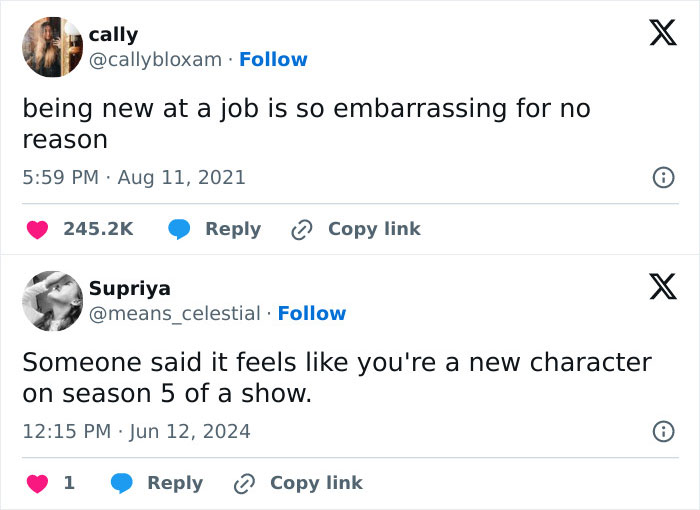This screenshot has height=510, width=700.
Task: Like cally's tweet with the heart icon
Action: (37, 229)
